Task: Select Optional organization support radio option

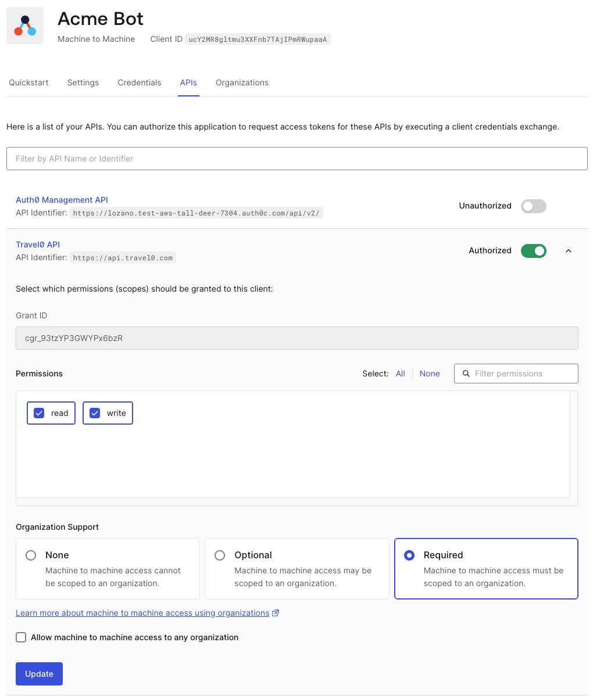Action: [x=220, y=555]
